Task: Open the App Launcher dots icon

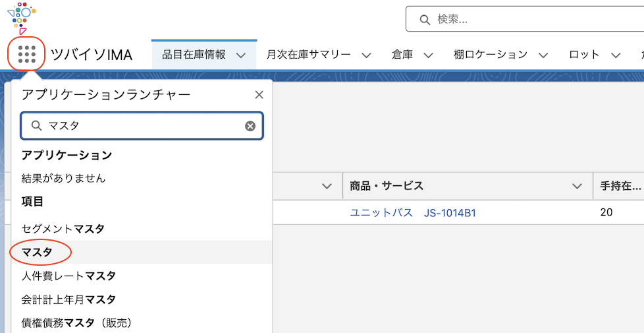Action: tap(27, 54)
